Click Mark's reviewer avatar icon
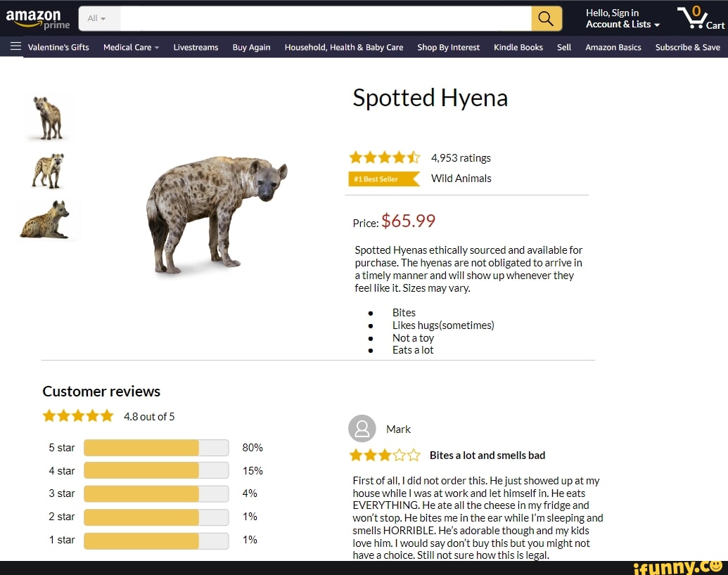The image size is (728, 575). click(x=362, y=429)
